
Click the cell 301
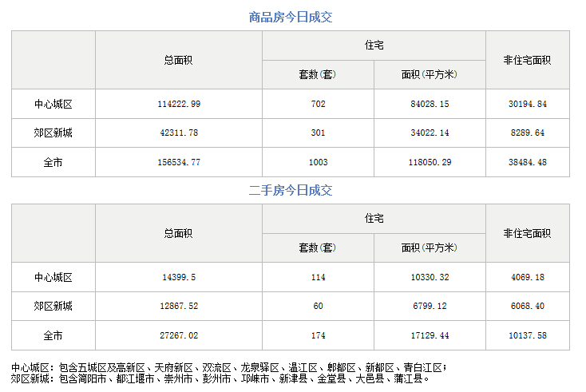(x=318, y=133)
